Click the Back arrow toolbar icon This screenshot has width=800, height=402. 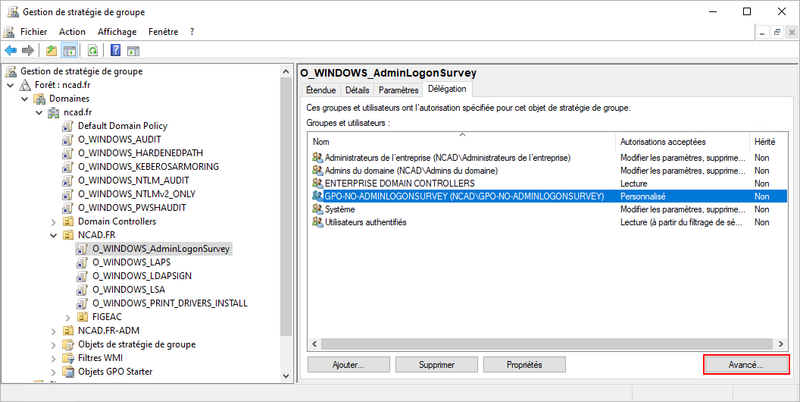pyautogui.click(x=11, y=50)
